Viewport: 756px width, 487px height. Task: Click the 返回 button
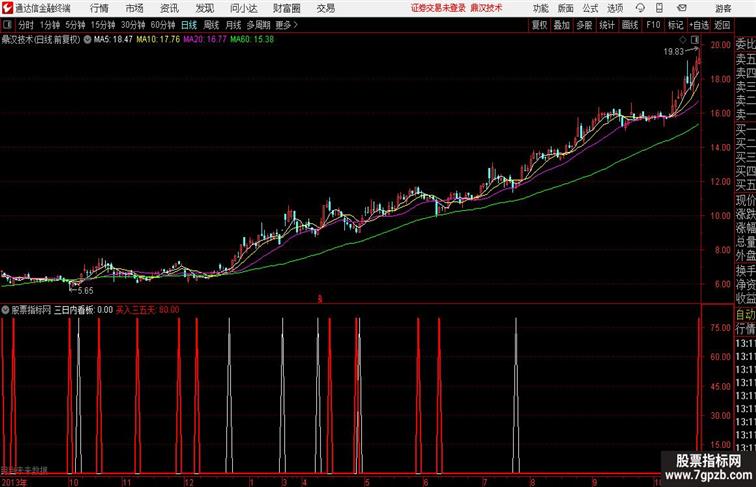[x=722, y=25]
